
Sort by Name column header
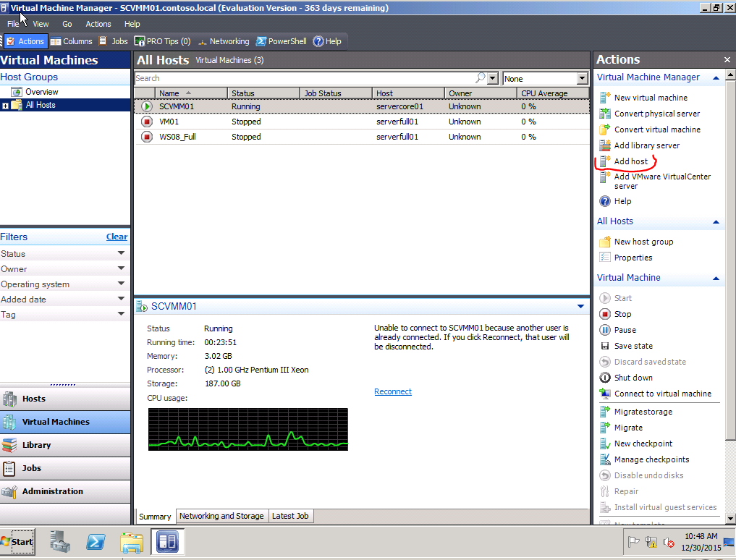[192, 93]
